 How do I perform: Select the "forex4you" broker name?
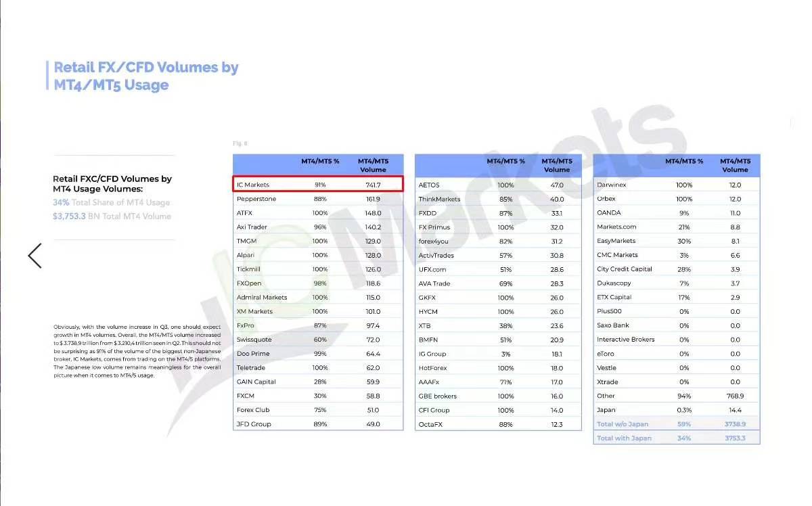click(433, 241)
